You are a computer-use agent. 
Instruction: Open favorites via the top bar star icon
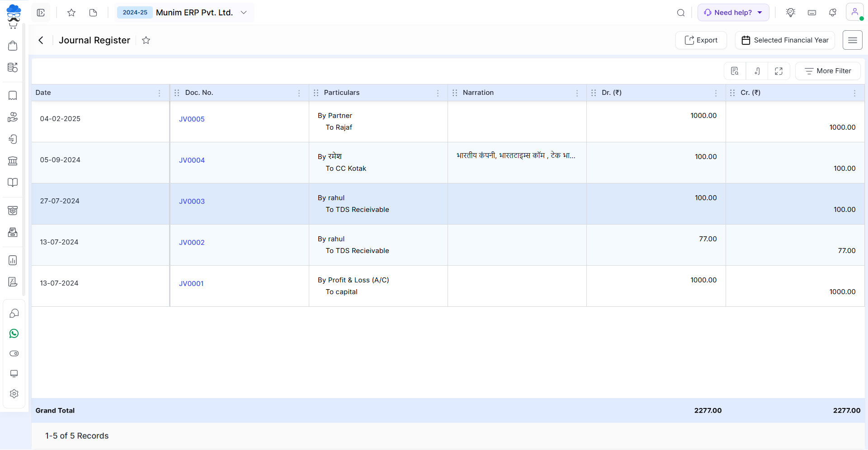coord(71,13)
